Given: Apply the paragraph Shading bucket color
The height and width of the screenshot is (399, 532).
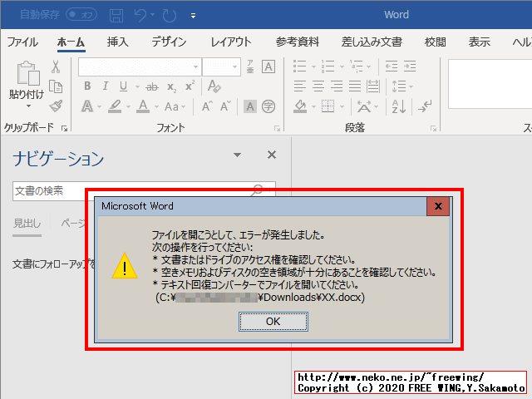Looking at the screenshot, I should 300,106.
